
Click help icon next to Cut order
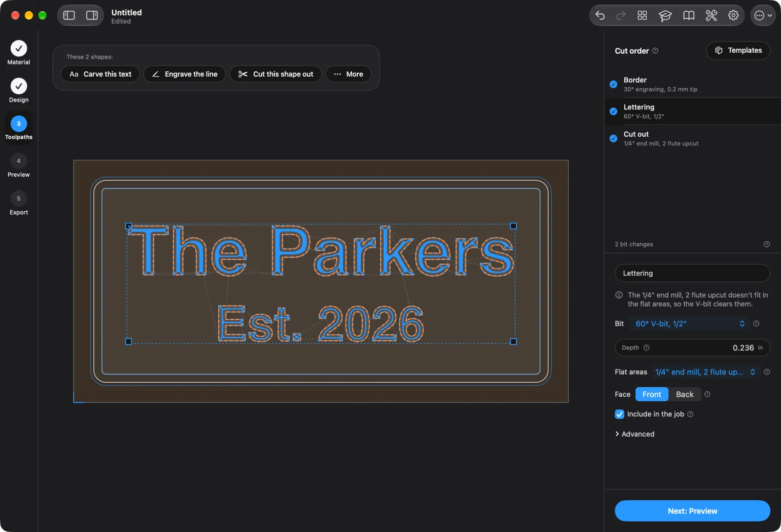coord(656,51)
